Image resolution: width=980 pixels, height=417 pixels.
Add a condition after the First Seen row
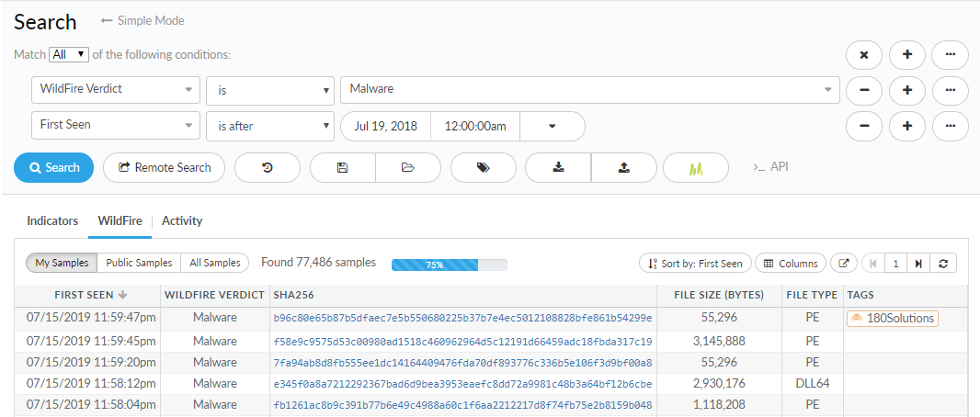point(907,125)
